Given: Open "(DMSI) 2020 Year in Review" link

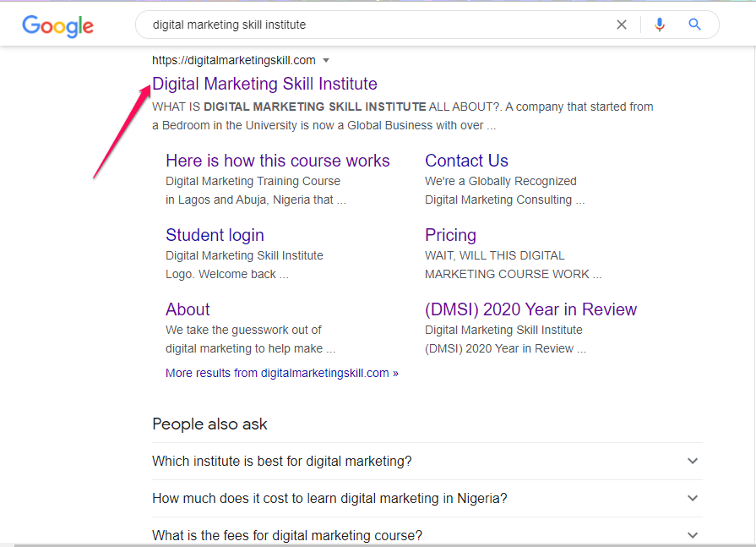Looking at the screenshot, I should [x=530, y=309].
